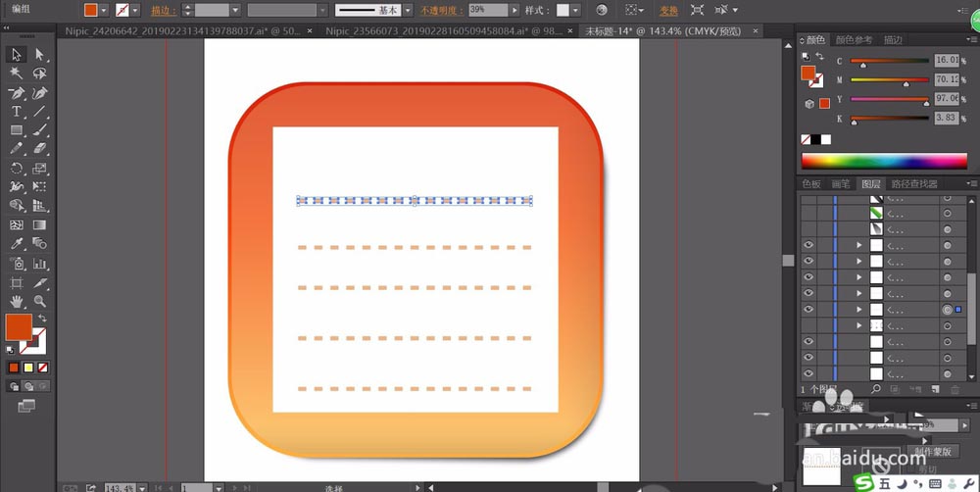Image resolution: width=980 pixels, height=492 pixels.
Task: Click the target circle of the selected layer
Action: coord(948,310)
